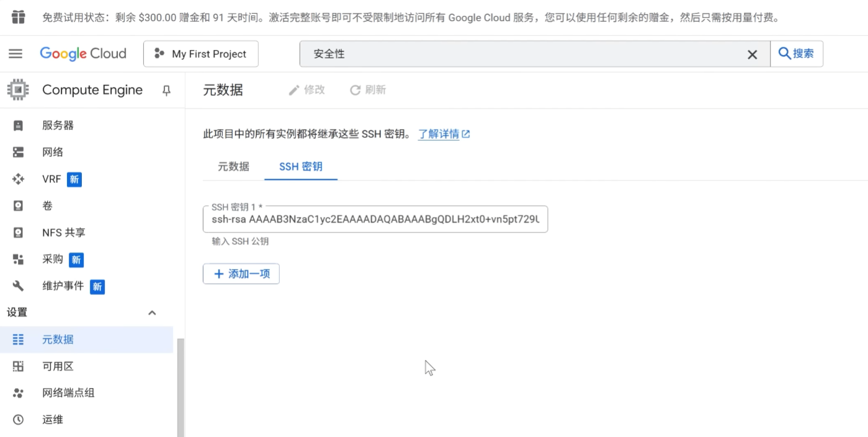
Task: Open the My First Project picker
Action: coord(200,53)
